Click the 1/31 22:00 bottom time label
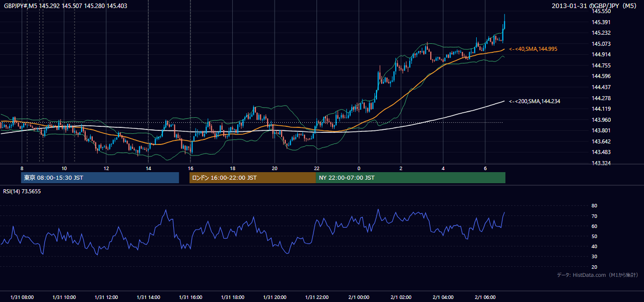Screen dimensions: 644x302 316,297
